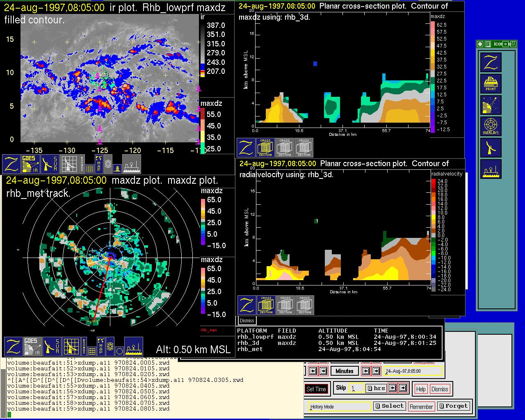Click the MAP icon in the ir plot window
Viewport: 525px width, 420px height.
click(98, 164)
